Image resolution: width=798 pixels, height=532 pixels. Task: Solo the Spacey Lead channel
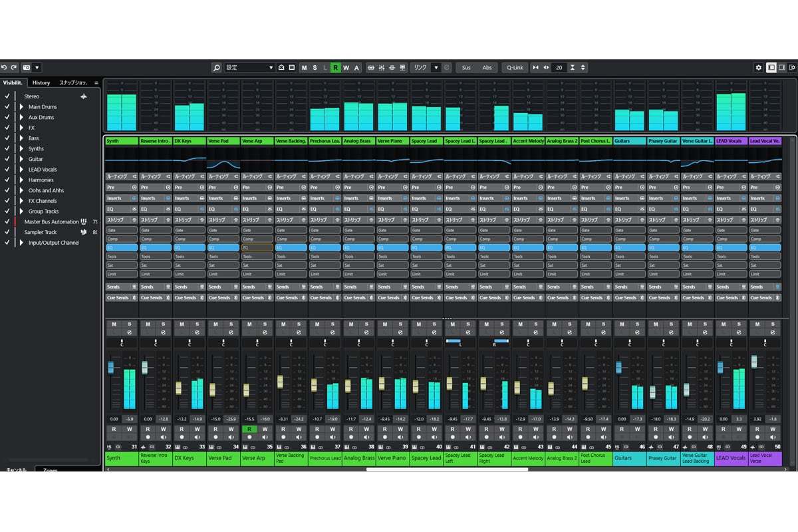pyautogui.click(x=434, y=324)
